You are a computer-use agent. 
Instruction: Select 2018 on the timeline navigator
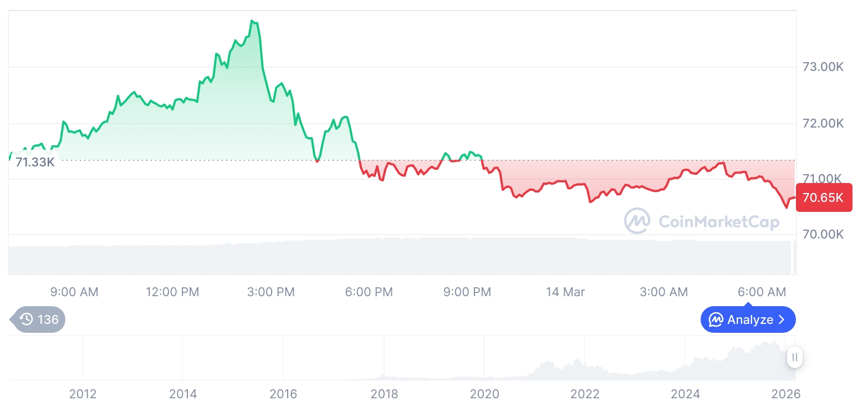384,394
